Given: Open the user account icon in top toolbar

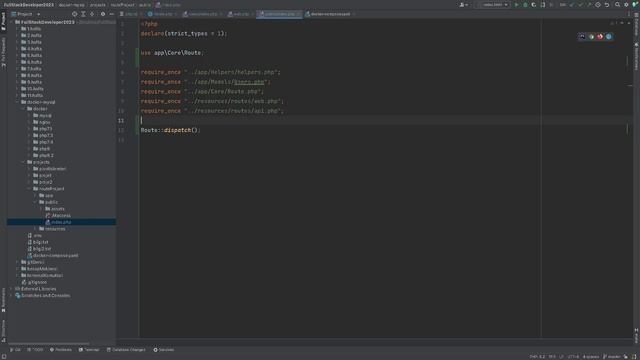Looking at the screenshot, I should [x=463, y=4].
